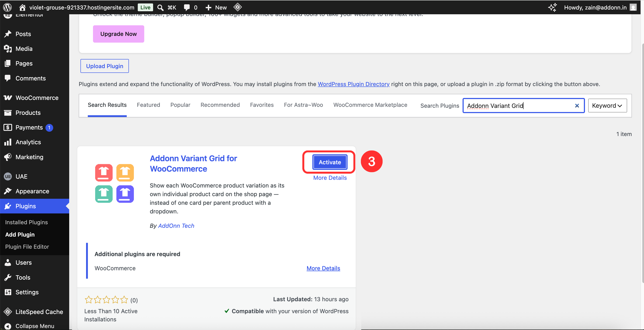The width and height of the screenshot is (644, 330).
Task: Click the Posts pin icon
Action: pyautogui.click(x=8, y=34)
